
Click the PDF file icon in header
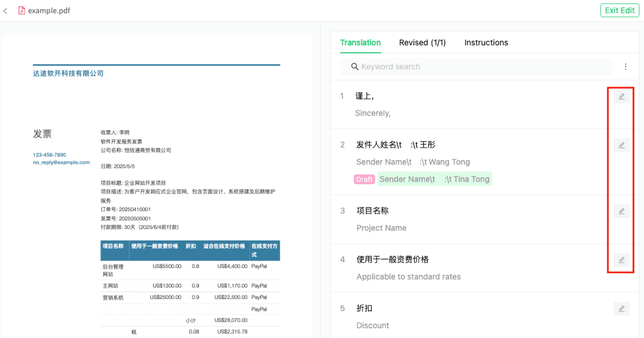[22, 10]
